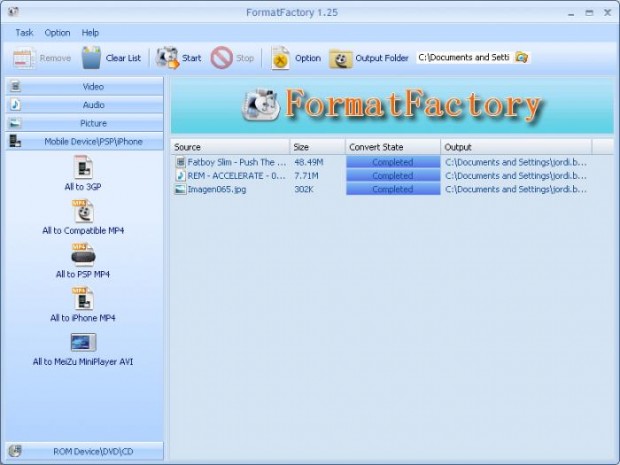Select All to Compatible MP4 icon

(83, 211)
